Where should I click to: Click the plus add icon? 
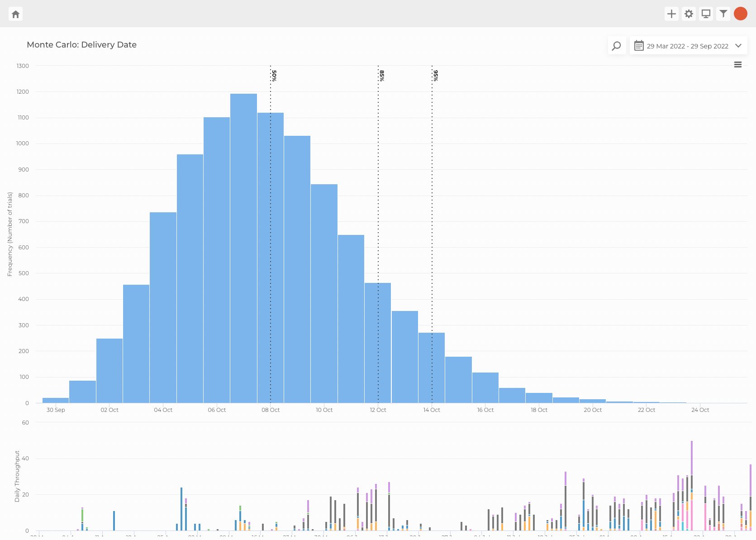point(671,14)
